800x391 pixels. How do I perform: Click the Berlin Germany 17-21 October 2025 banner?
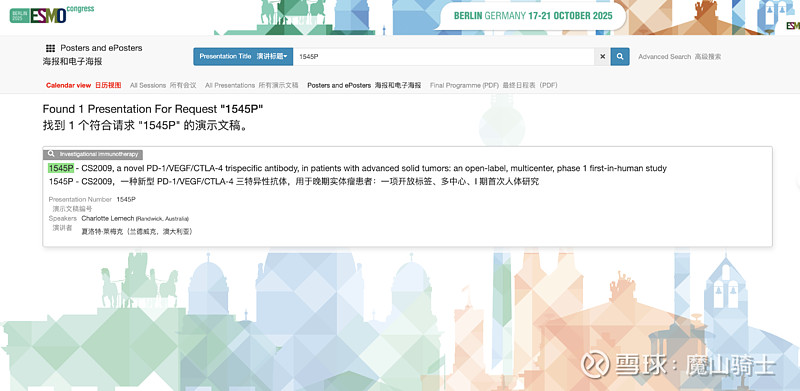[x=533, y=16]
